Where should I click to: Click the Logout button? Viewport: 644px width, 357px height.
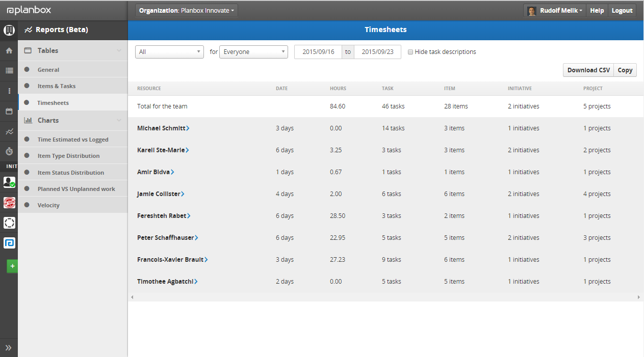pyautogui.click(x=622, y=11)
